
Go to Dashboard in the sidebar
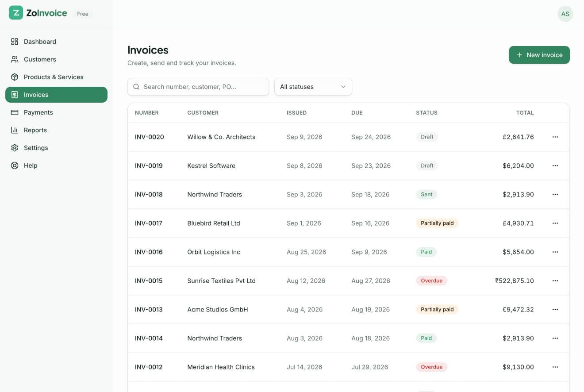[x=56, y=42]
